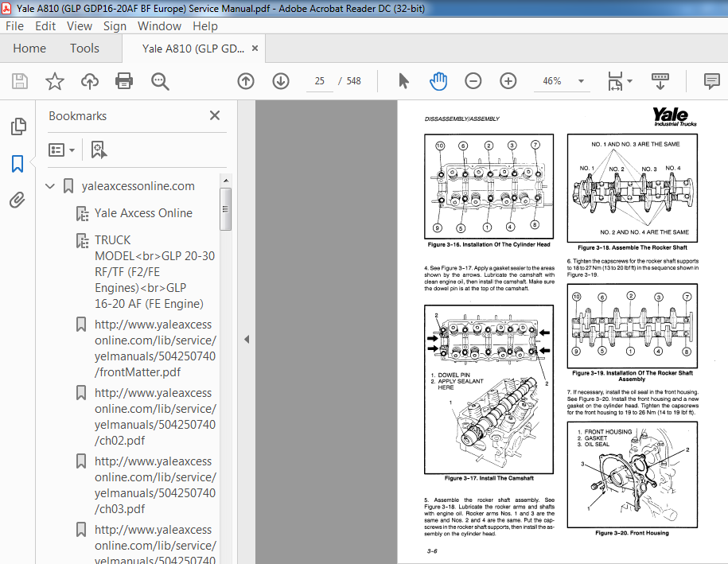Save the file with the floppy disk icon
Screen dimensions: 728x564
[x=20, y=81]
